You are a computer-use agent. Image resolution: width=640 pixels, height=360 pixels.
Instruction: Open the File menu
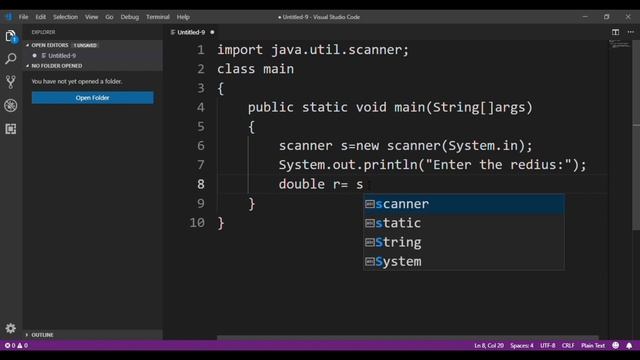pyautogui.click(x=23, y=17)
